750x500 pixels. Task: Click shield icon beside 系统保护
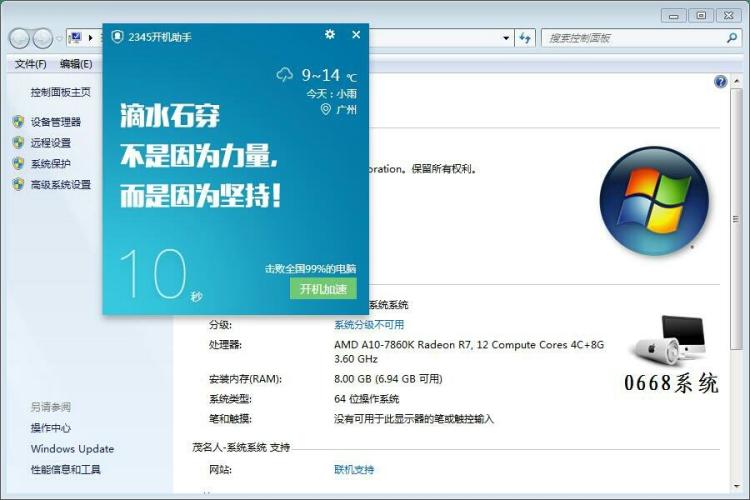pyautogui.click(x=18, y=163)
